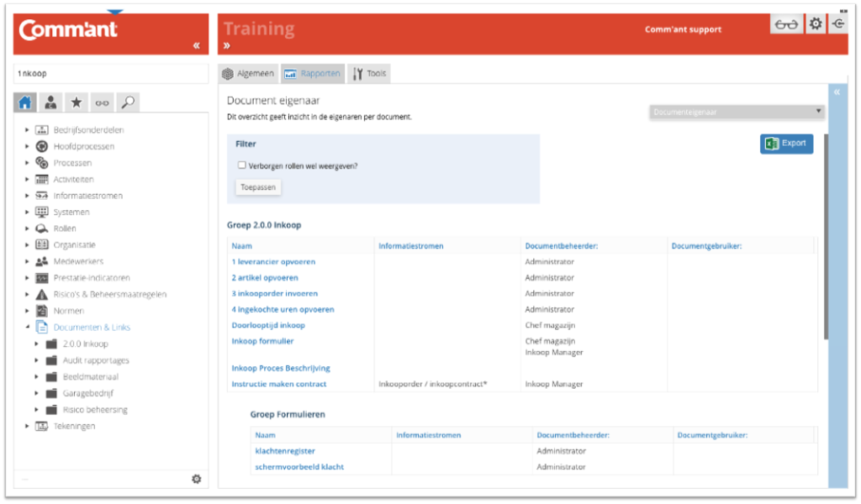Open the Medewerkers user tab in sidebar
Screen dimensions: 861x504
[x=51, y=102]
